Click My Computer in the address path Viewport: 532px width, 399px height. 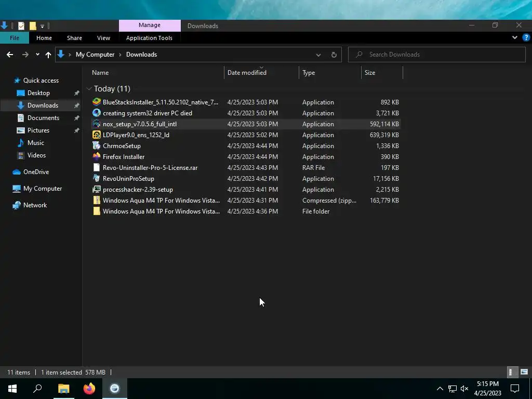[x=95, y=55]
